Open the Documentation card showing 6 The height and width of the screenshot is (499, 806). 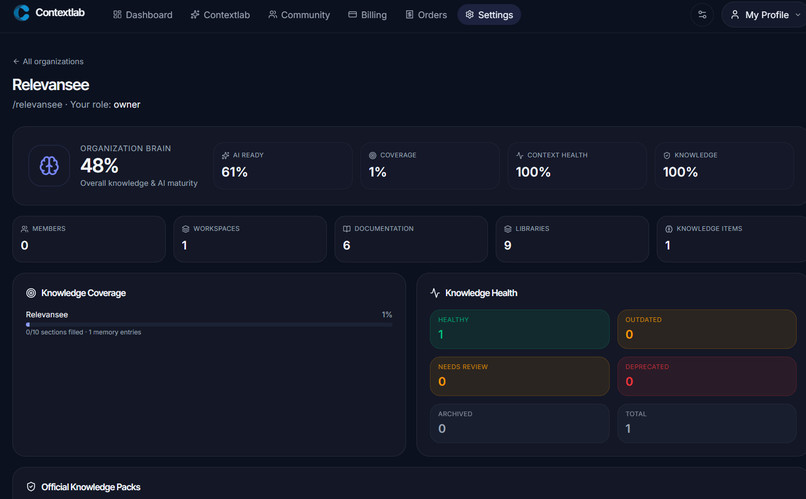pyautogui.click(x=411, y=239)
